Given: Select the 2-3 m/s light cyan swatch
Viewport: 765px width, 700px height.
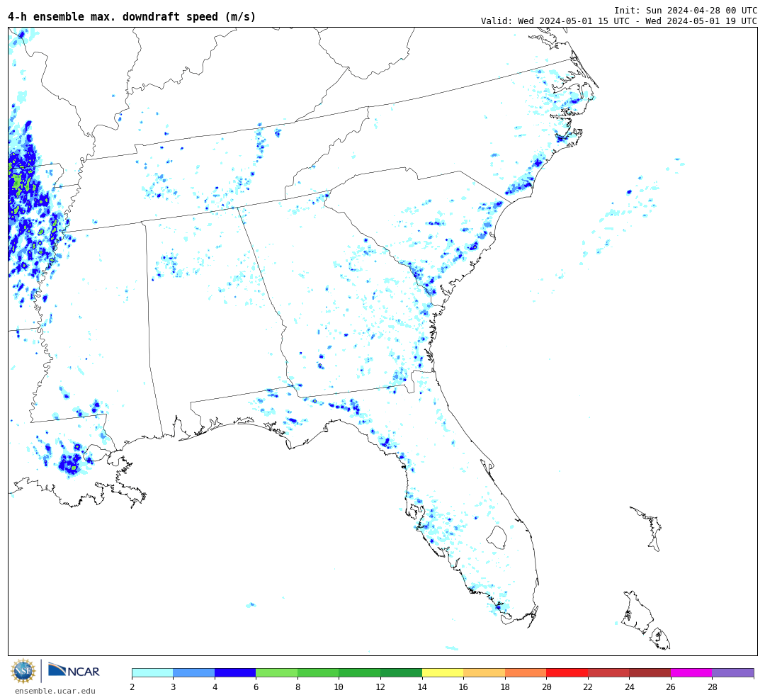Looking at the screenshot, I should point(153,672).
